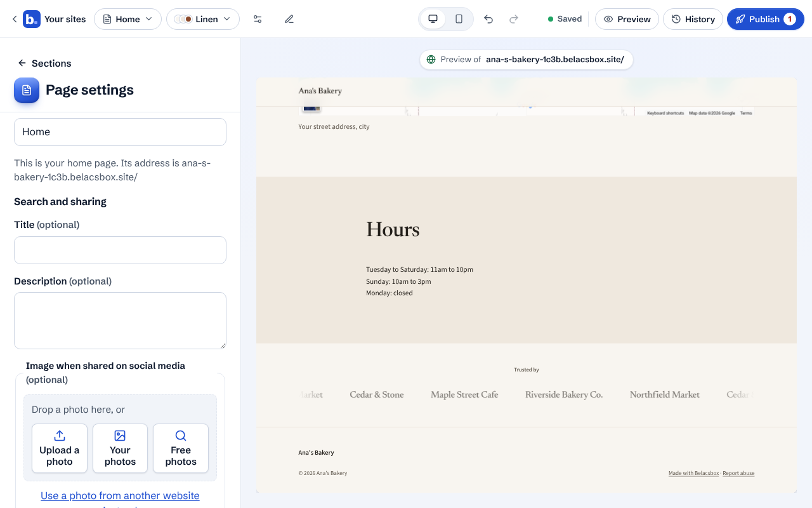Click the Northfield Market logo text

tap(665, 394)
